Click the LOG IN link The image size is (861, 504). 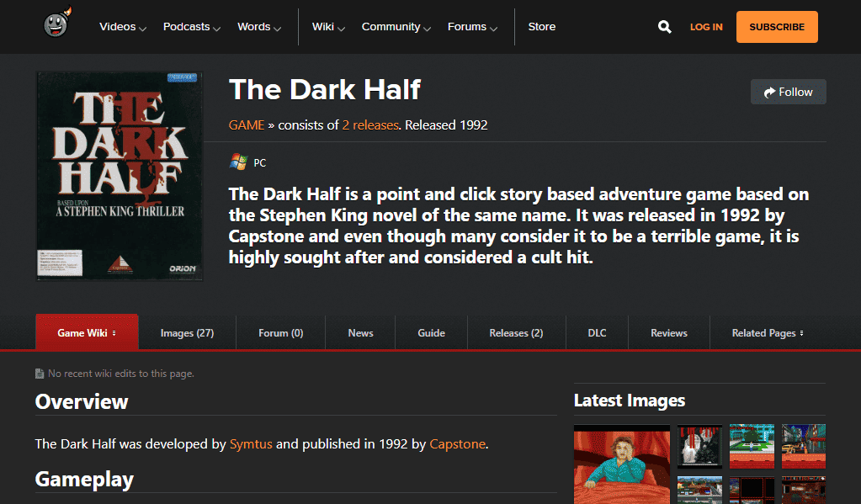pos(706,27)
